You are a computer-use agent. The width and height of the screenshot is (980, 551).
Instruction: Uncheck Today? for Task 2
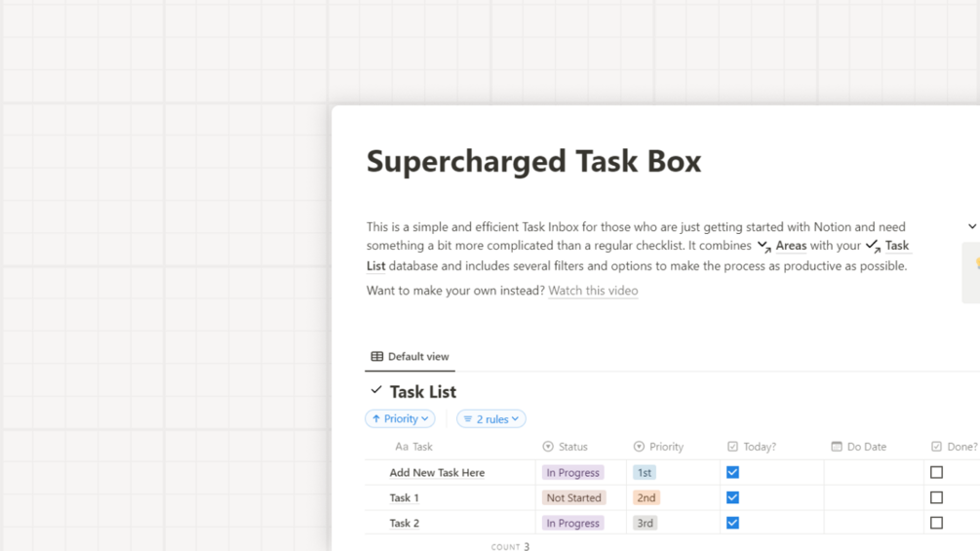(732, 523)
